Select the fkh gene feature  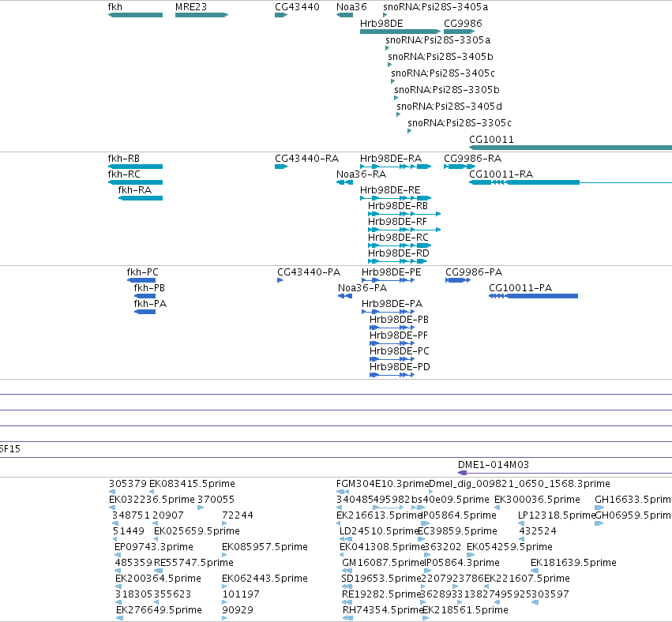136,15
